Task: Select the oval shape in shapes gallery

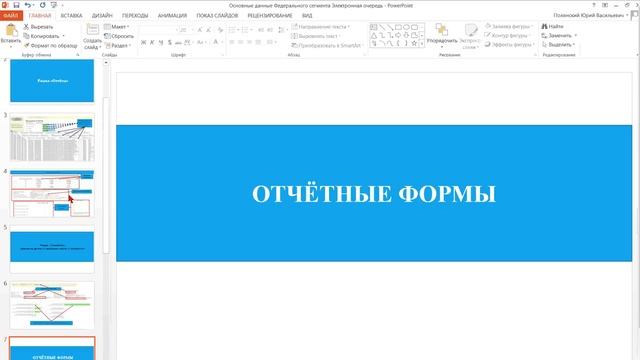Action: (x=406, y=27)
